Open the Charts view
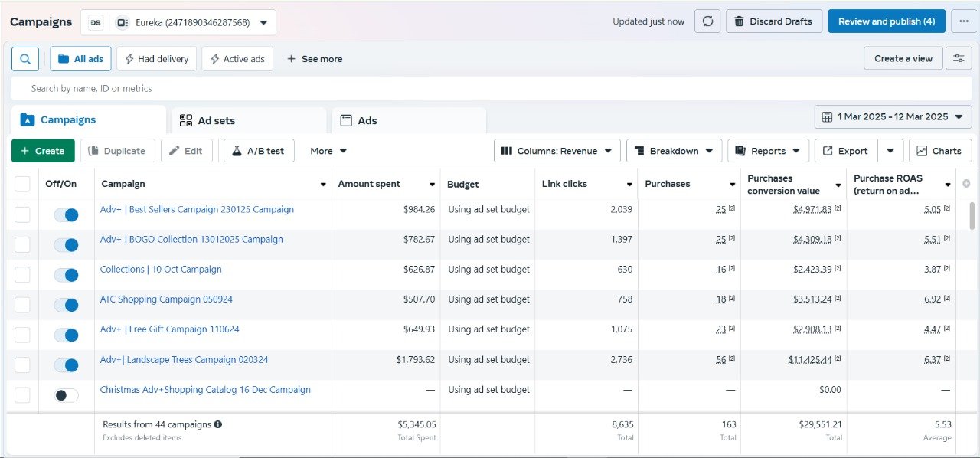Image resolution: width=980 pixels, height=458 pixels. click(939, 151)
